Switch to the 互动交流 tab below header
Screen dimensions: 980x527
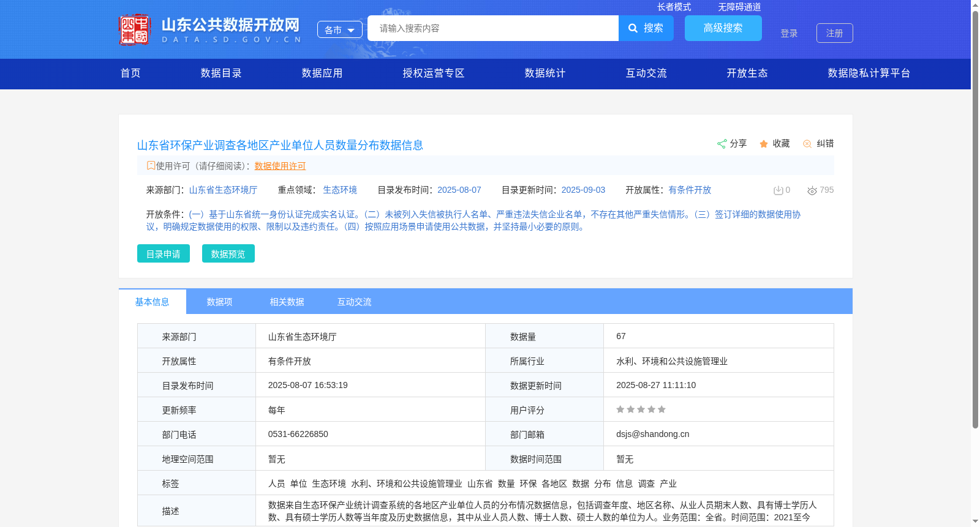[x=355, y=302]
